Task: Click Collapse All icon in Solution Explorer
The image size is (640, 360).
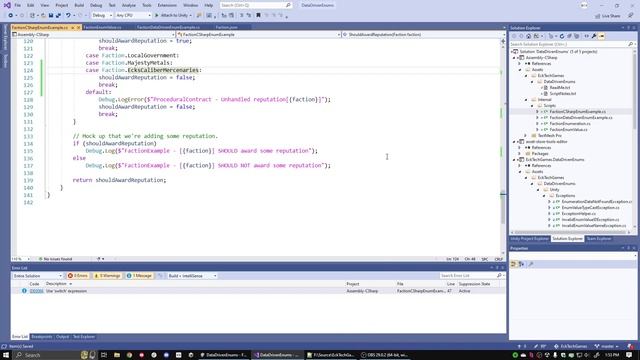Action: [x=569, y=36]
